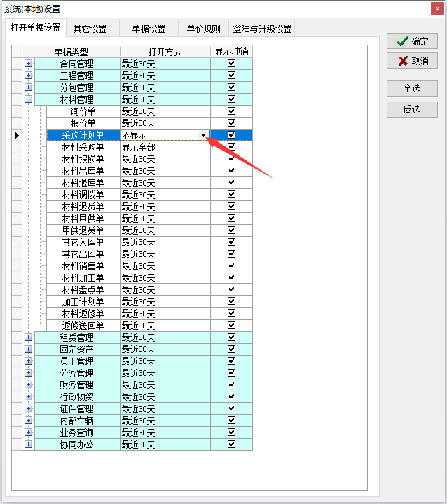Open the 单价规则 tab
Screen dimensions: 447x504
[203, 29]
